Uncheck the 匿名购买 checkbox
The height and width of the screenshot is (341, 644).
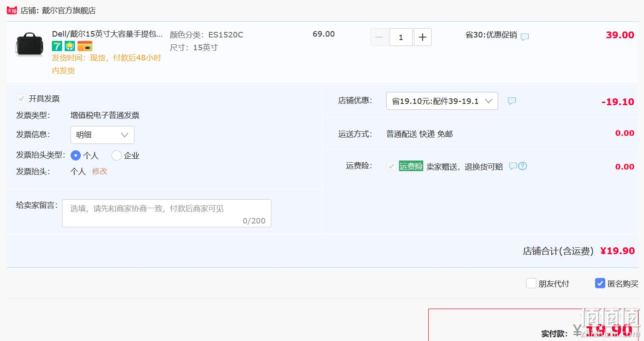coord(600,283)
